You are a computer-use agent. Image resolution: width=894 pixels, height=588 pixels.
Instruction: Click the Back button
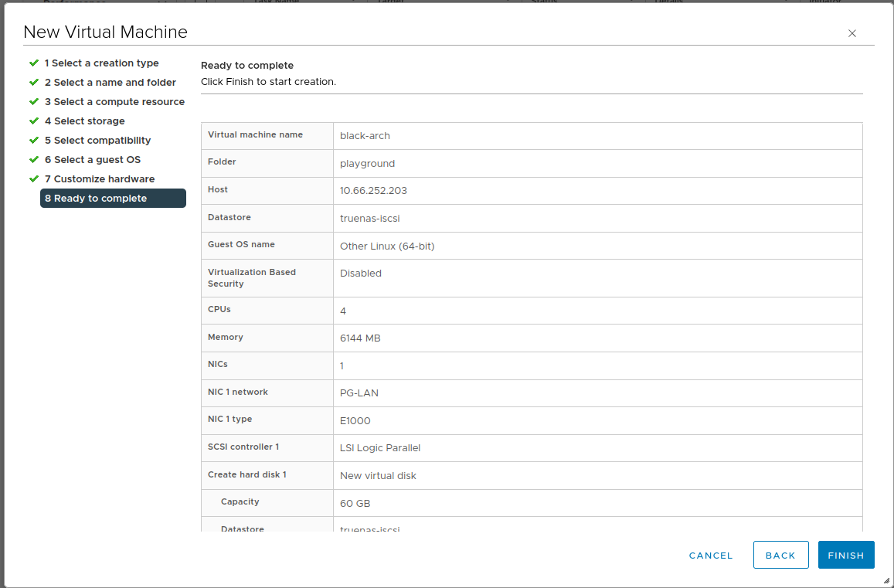(780, 555)
